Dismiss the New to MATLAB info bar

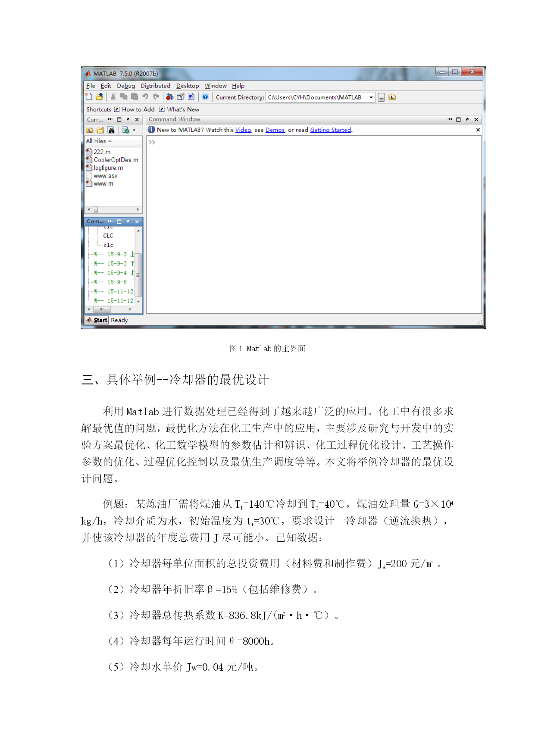coord(478,130)
